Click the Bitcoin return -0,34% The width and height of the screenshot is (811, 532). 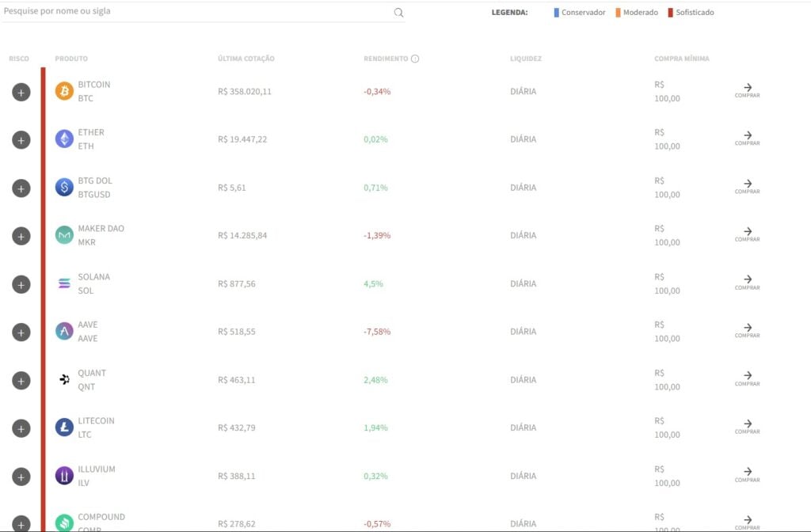tap(377, 92)
